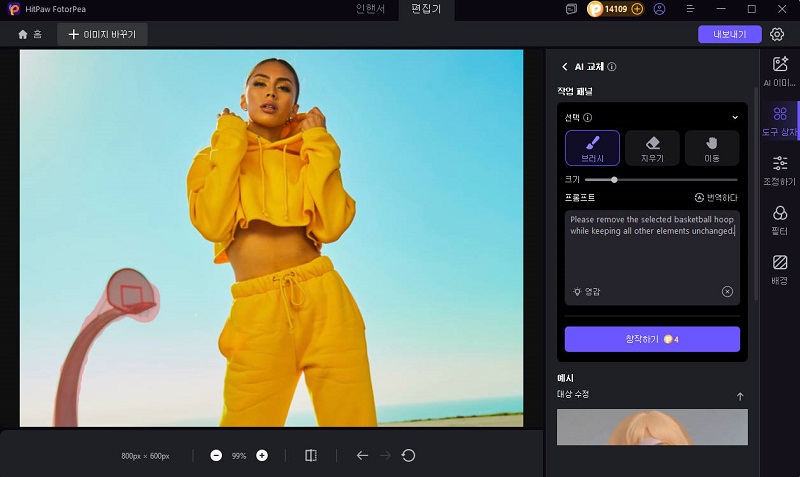Collapse the examples section up arrow
This screenshot has width=800, height=477.
point(740,397)
